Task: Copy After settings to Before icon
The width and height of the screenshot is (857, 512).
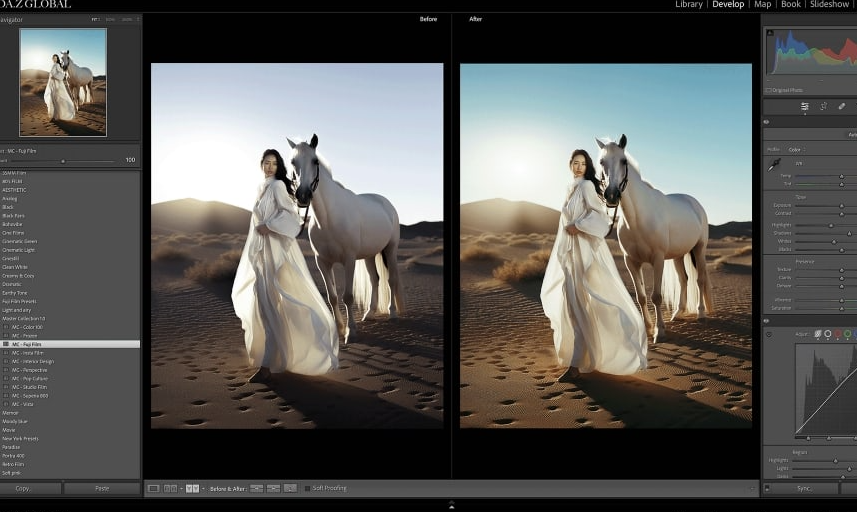Action: (x=273, y=489)
